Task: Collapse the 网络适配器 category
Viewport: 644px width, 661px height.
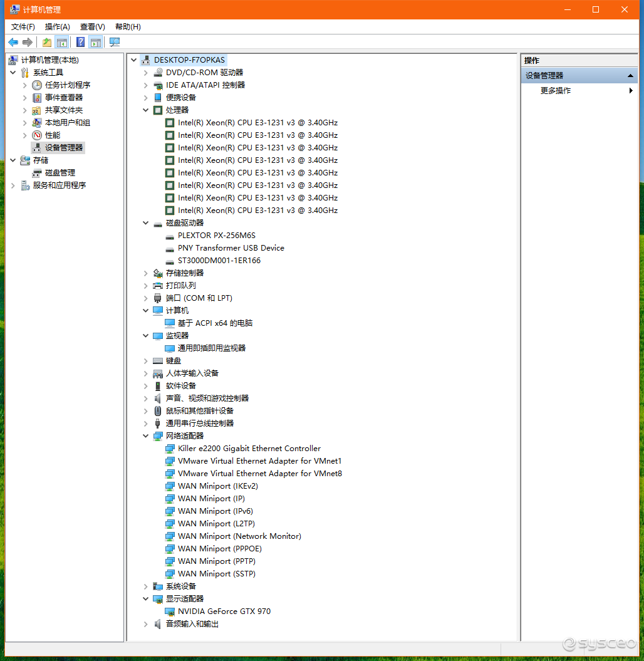Action: tap(146, 436)
